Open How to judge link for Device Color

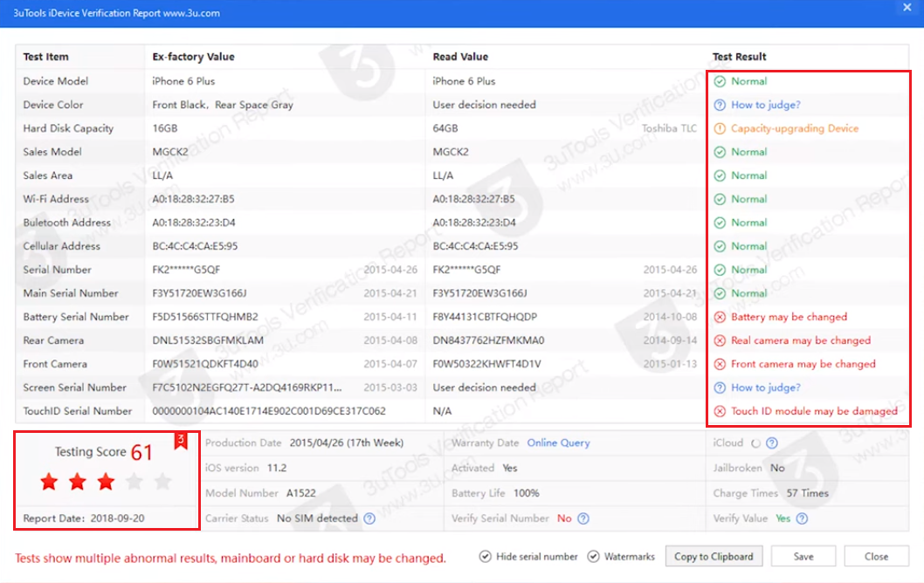tap(765, 105)
